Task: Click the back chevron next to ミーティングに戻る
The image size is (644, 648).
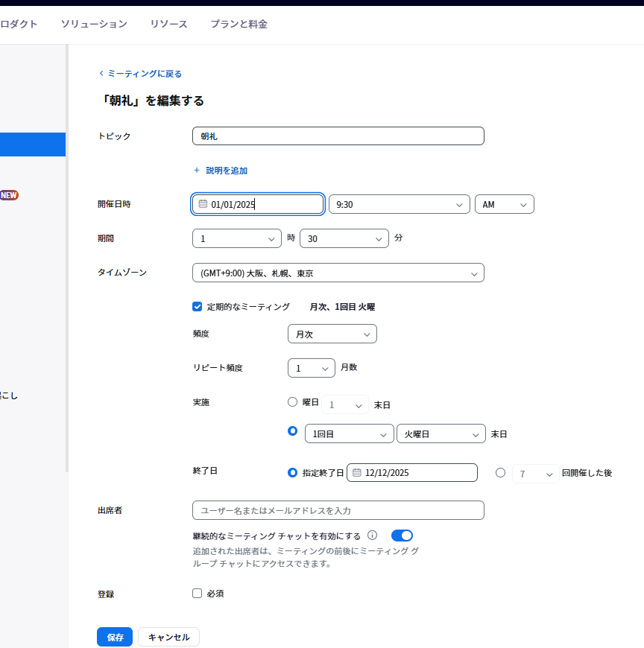Action: tap(101, 74)
